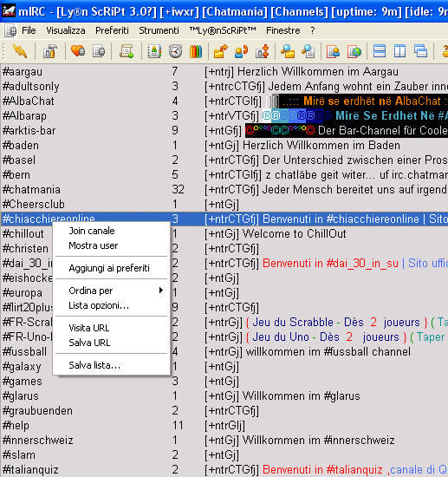448x477 pixels.
Task: Select the #glarus channel row
Action: click(224, 396)
